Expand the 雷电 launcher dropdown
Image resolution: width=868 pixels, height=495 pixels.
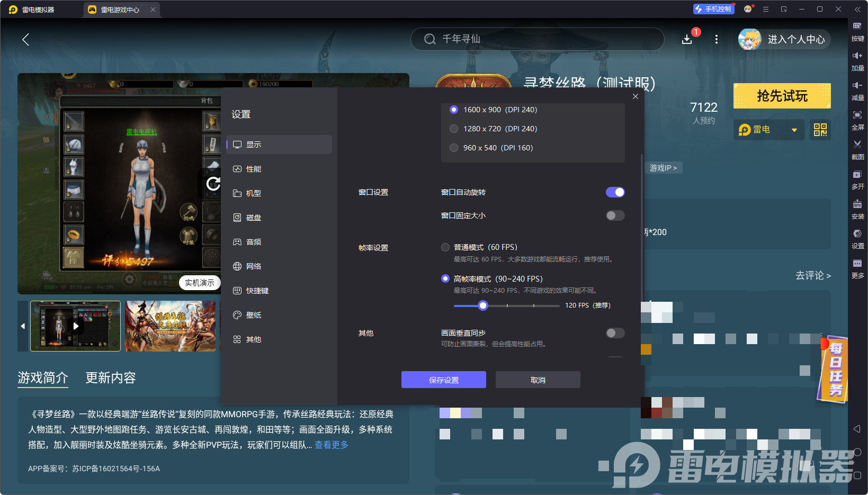pyautogui.click(x=794, y=129)
